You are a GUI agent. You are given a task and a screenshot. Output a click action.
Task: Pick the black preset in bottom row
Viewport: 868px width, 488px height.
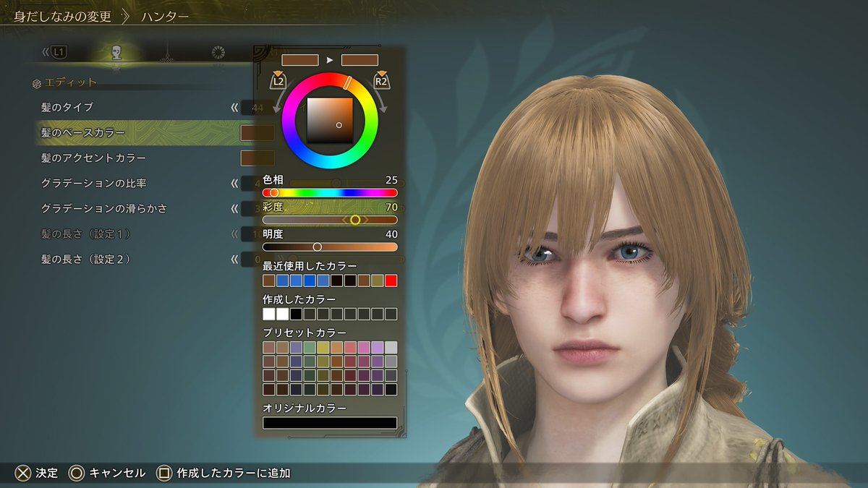pyautogui.click(x=391, y=389)
